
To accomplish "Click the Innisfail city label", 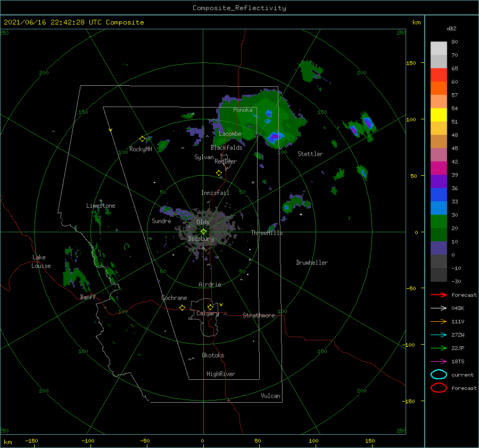I will click(215, 193).
